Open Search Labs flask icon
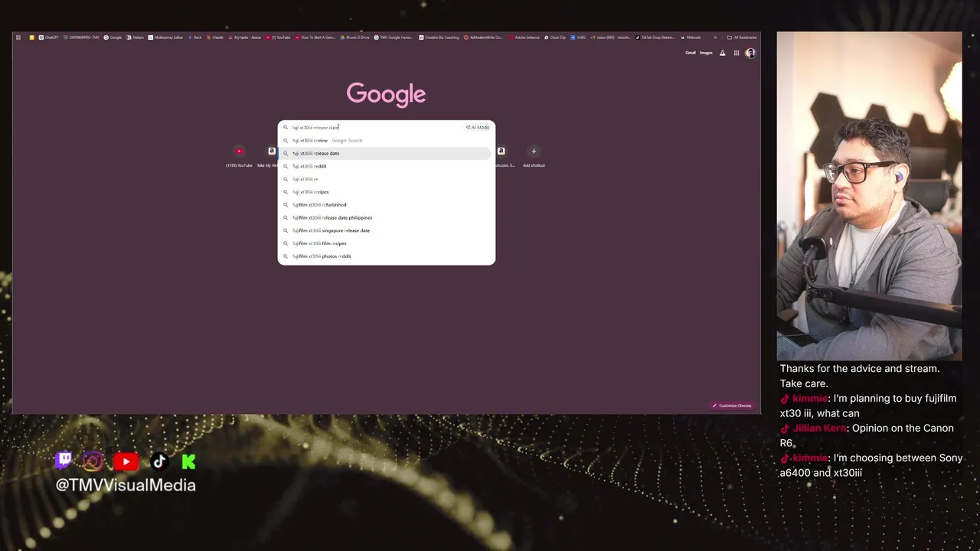980x551 pixels. coord(722,53)
